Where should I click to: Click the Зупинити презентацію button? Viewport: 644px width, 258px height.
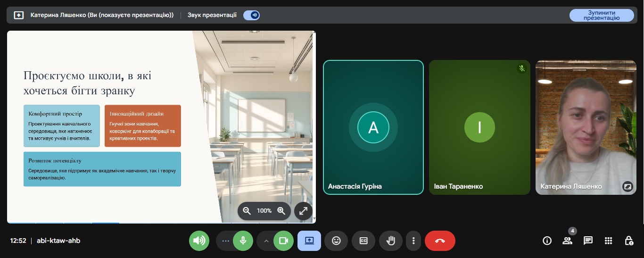(x=601, y=15)
